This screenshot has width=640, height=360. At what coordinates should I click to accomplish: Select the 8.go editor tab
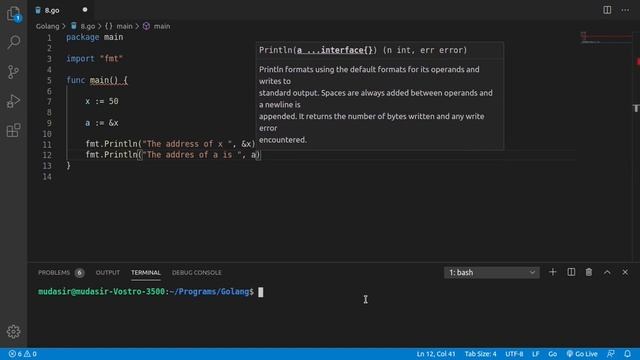[x=61, y=10]
